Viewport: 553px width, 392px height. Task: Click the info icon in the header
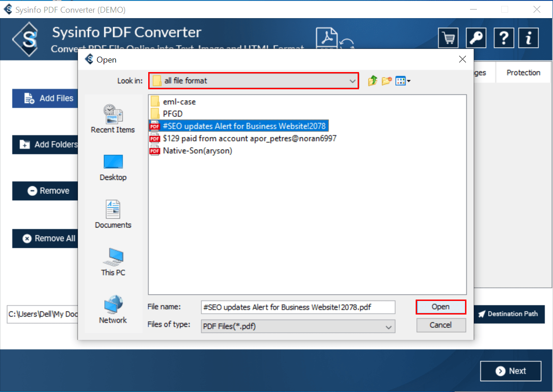528,38
